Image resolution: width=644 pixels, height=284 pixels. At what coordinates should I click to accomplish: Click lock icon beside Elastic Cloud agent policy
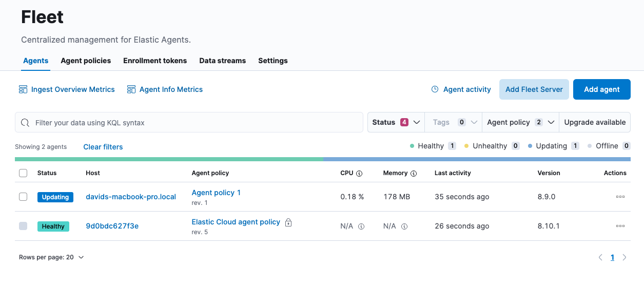pos(288,222)
